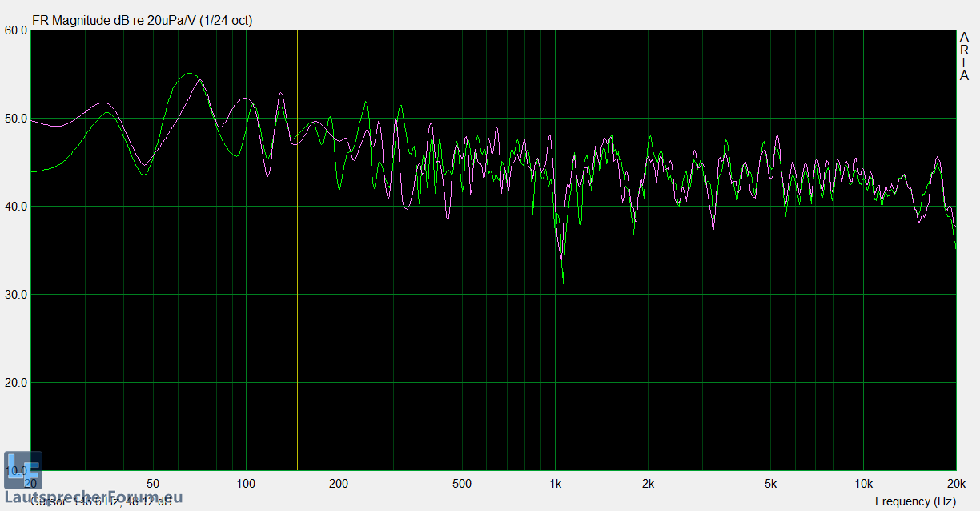Click the 20.0 dB y-axis label
980x511 pixels.
pos(16,383)
